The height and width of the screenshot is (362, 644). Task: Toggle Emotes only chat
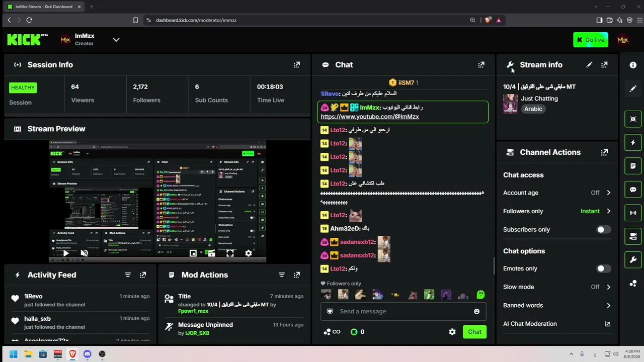coord(603,268)
